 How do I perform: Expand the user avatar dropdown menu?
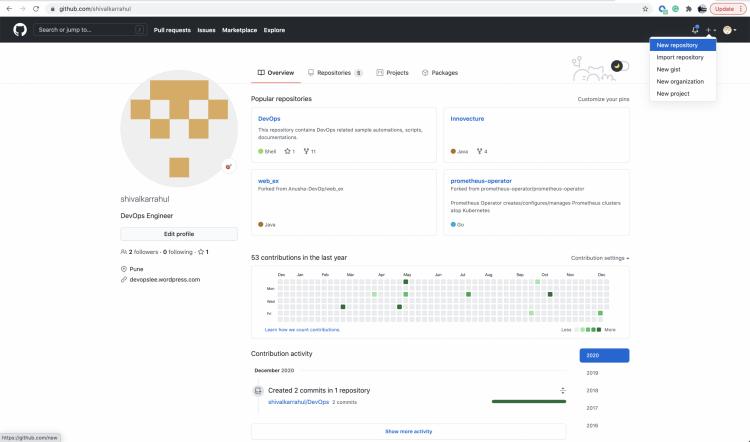(730, 30)
